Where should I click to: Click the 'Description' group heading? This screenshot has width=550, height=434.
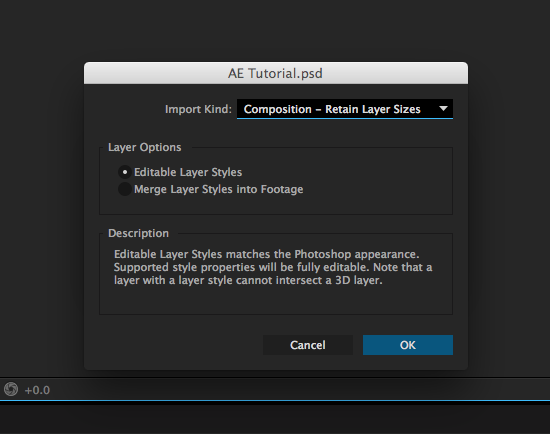tap(138, 233)
